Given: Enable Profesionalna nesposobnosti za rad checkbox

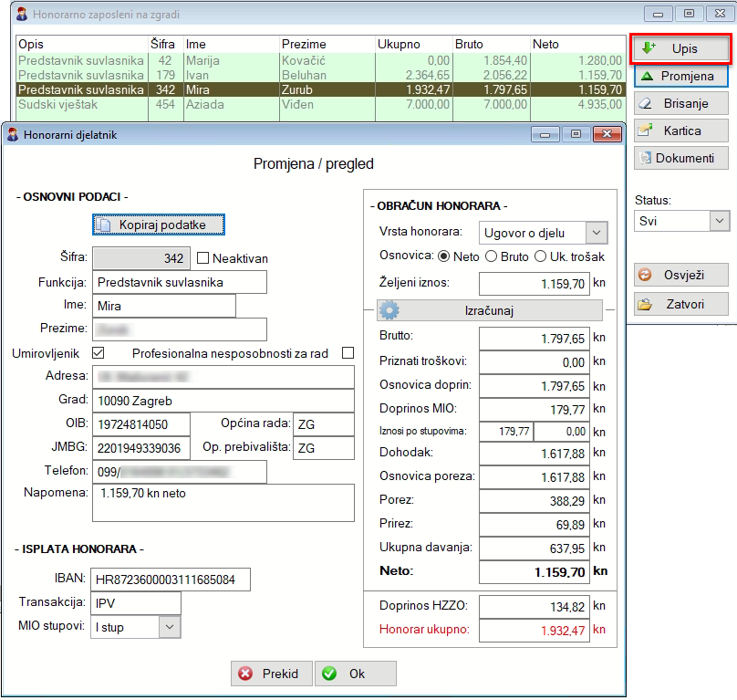Looking at the screenshot, I should pos(347,353).
